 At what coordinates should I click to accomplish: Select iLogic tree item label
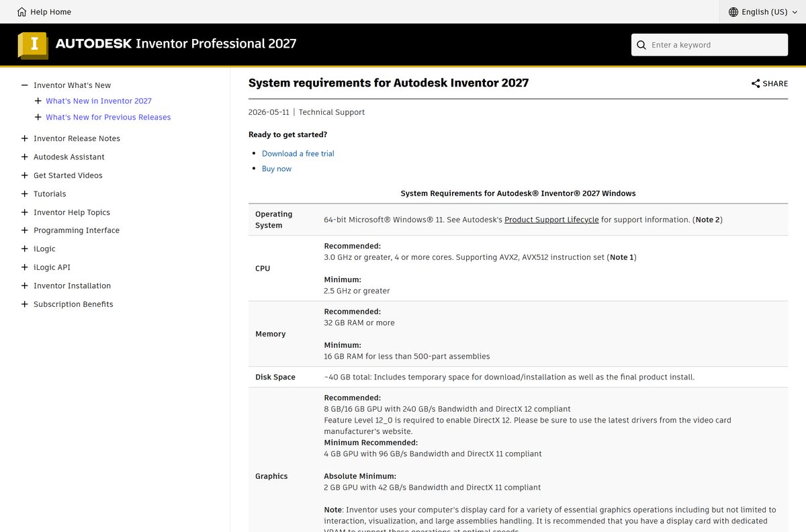click(44, 249)
